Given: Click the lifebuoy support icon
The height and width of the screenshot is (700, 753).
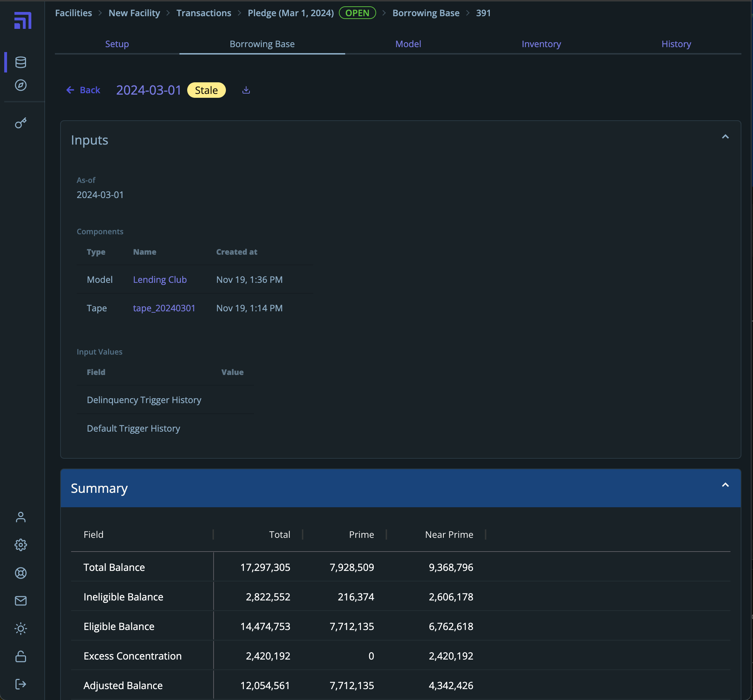Looking at the screenshot, I should pos(20,573).
